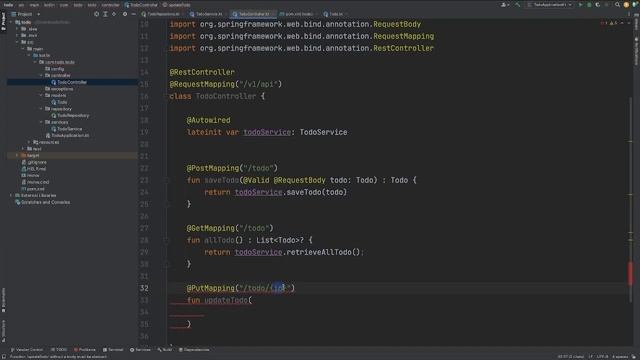Open TODO tool window

59,350
